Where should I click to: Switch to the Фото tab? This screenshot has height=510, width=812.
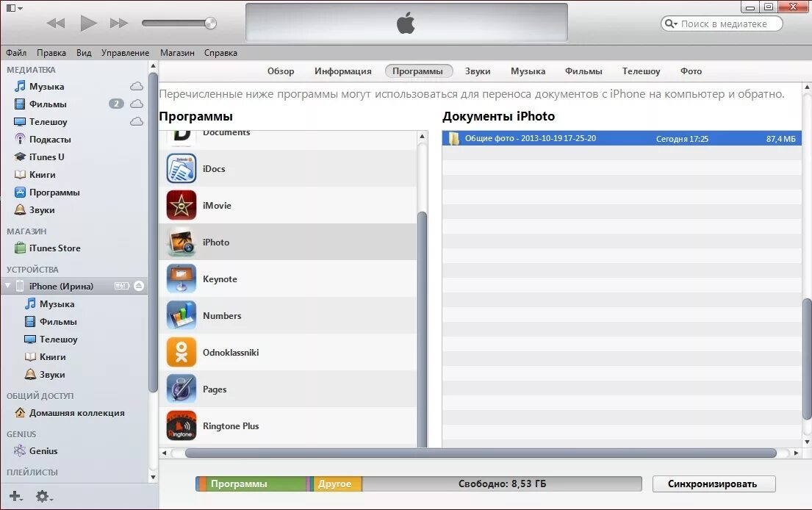pyautogui.click(x=691, y=71)
